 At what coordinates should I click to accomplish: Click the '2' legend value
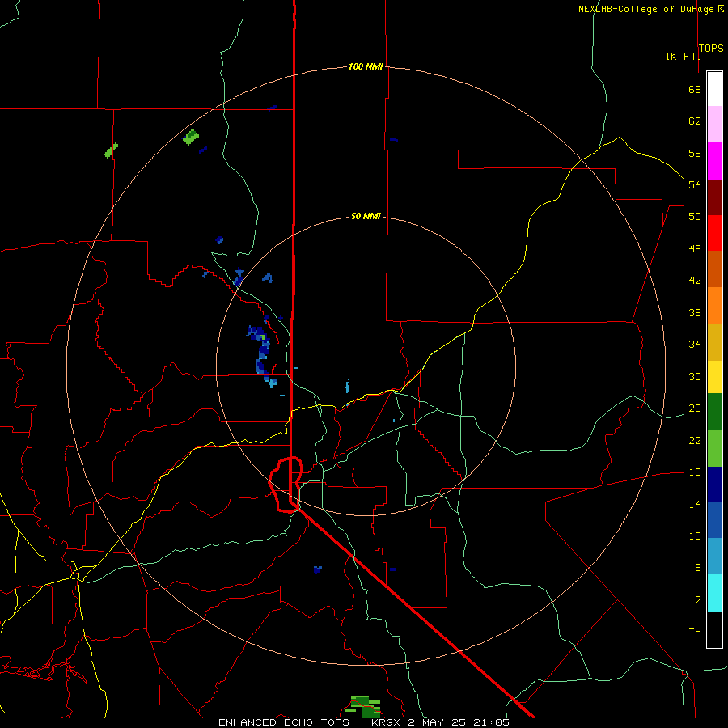(697, 600)
